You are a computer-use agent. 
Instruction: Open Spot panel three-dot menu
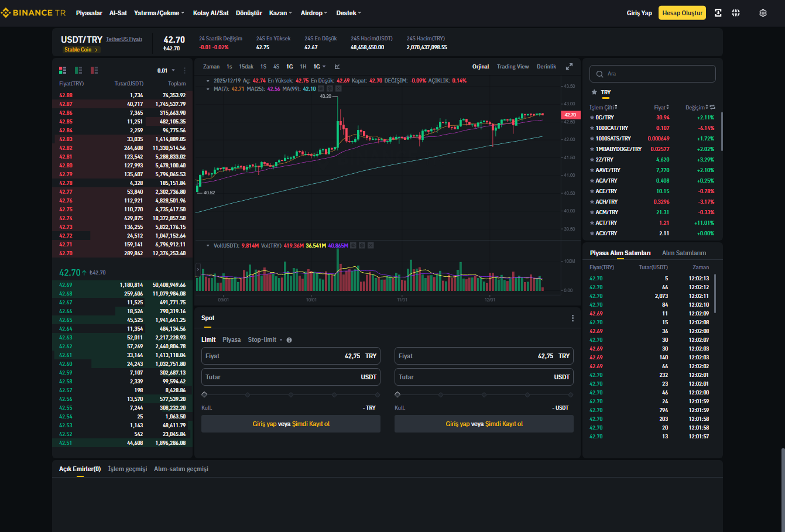pos(573,318)
